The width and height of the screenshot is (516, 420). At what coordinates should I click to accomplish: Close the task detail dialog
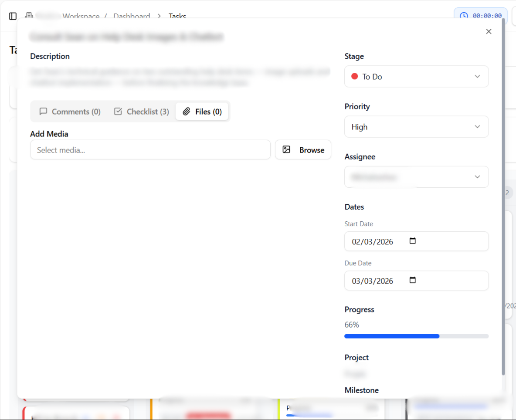[489, 31]
